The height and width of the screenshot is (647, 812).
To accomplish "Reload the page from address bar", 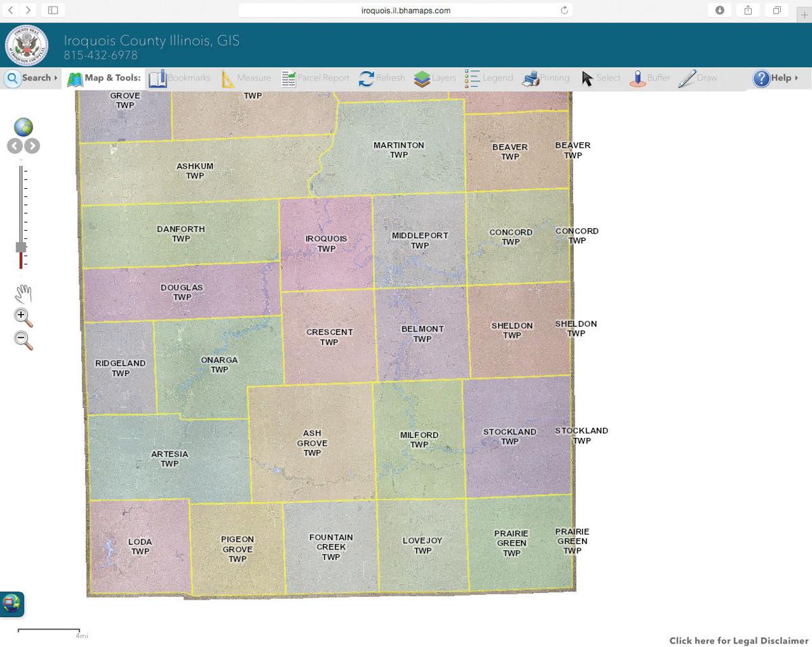I will pos(564,10).
